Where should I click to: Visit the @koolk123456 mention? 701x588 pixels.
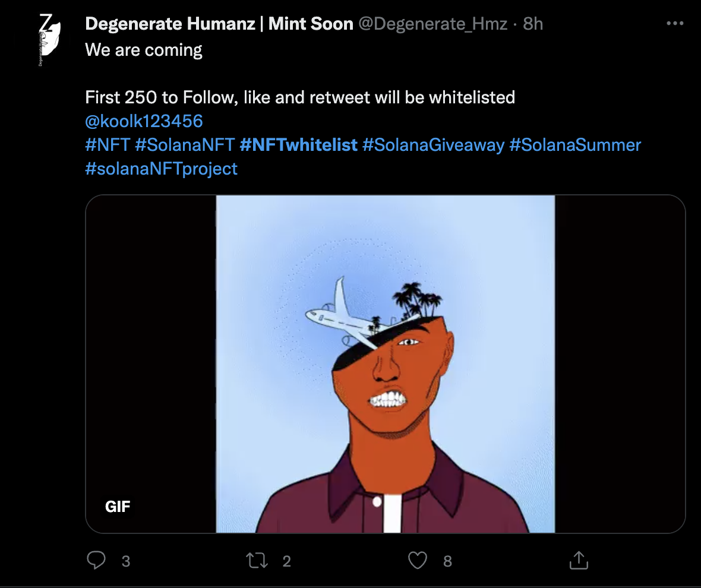pos(144,121)
